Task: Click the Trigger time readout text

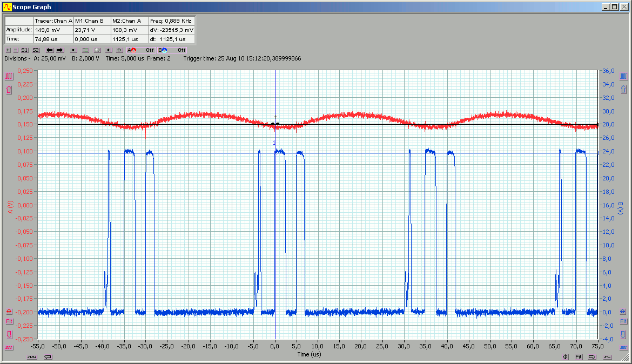Action: tap(242, 58)
